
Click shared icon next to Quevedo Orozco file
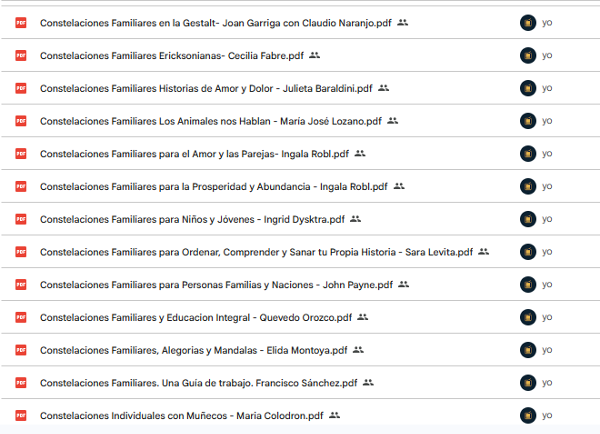(363, 317)
